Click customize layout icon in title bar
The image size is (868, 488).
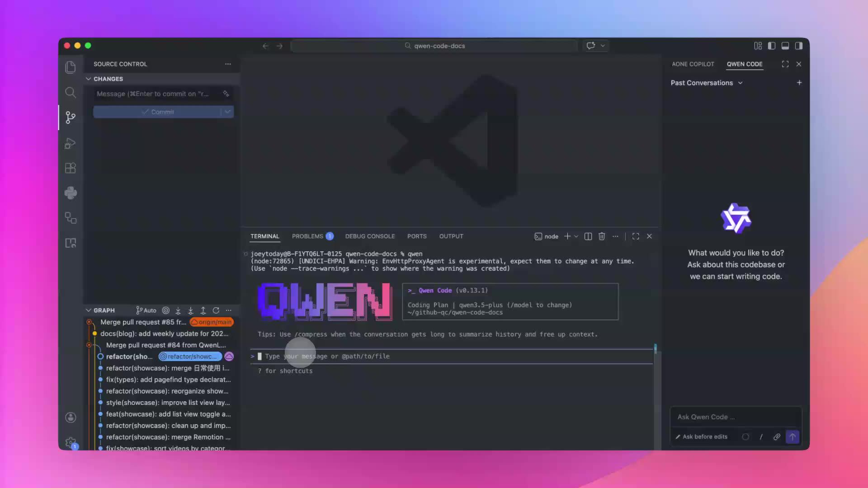(x=758, y=46)
